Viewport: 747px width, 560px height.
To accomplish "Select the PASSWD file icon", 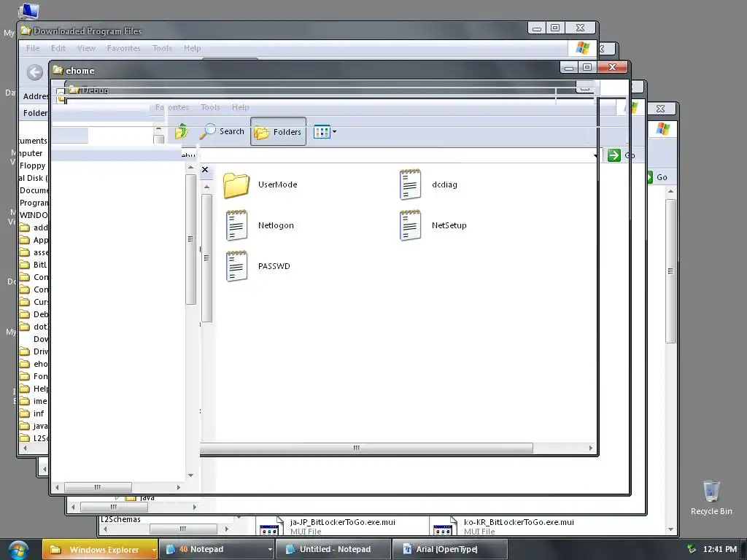I will point(237,266).
